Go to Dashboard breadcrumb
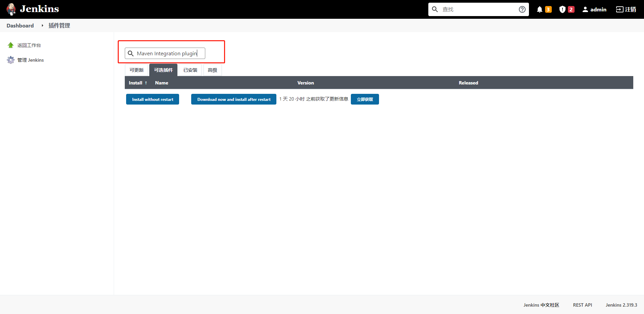The height and width of the screenshot is (314, 644). click(20, 25)
